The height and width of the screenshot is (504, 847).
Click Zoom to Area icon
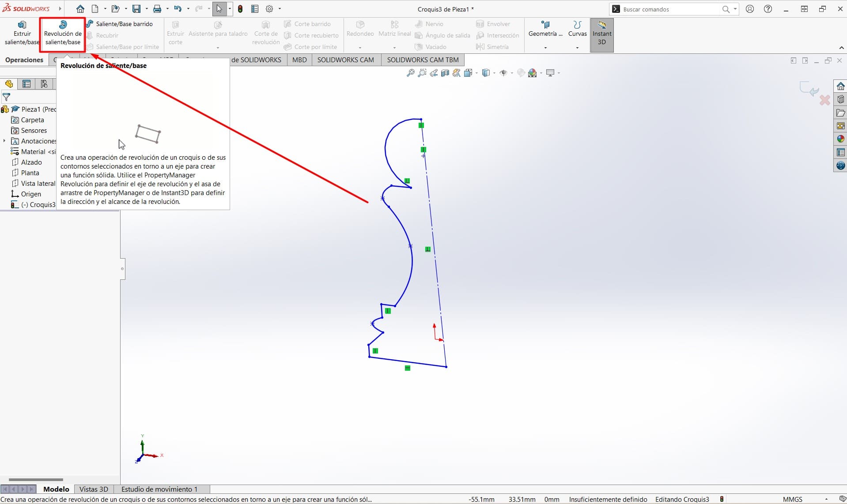point(422,73)
